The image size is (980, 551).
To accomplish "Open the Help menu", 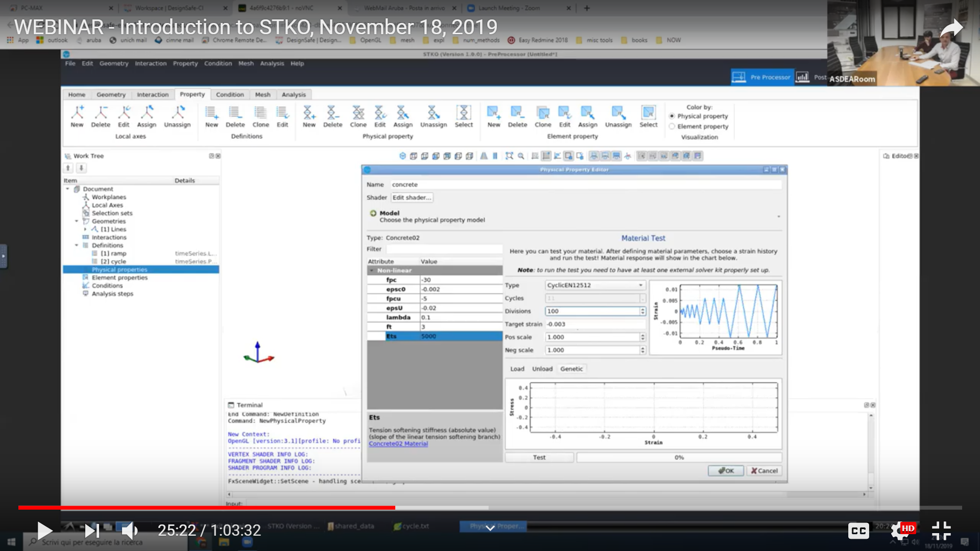I will pyautogui.click(x=297, y=63).
